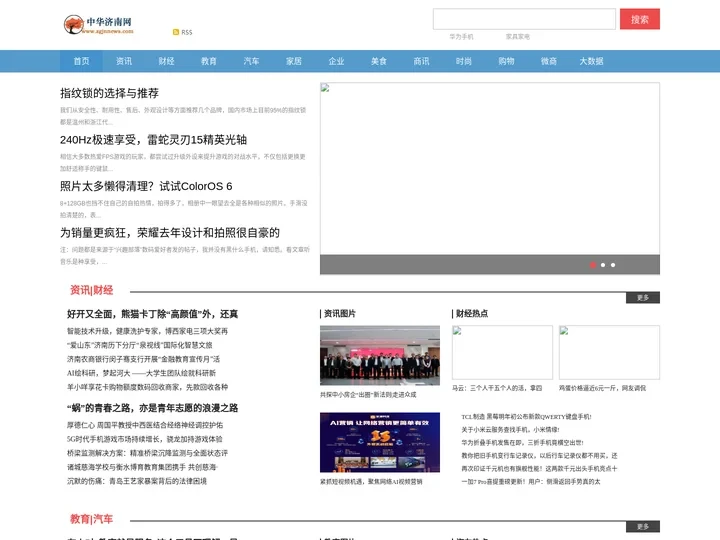Open headline 240Hz极速享受，雷蛇灵刃15精英光轴

153,140
